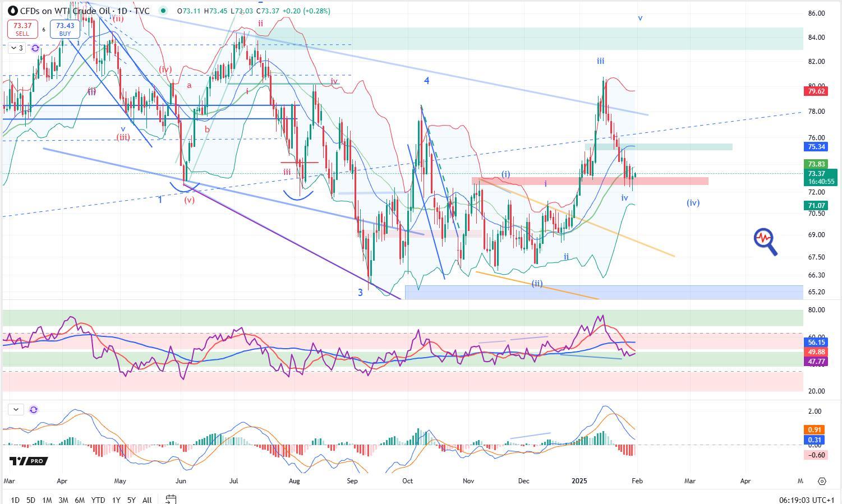Viewport: 842px width, 504px height.
Task: Select the 3M time range
Action: [x=63, y=500]
